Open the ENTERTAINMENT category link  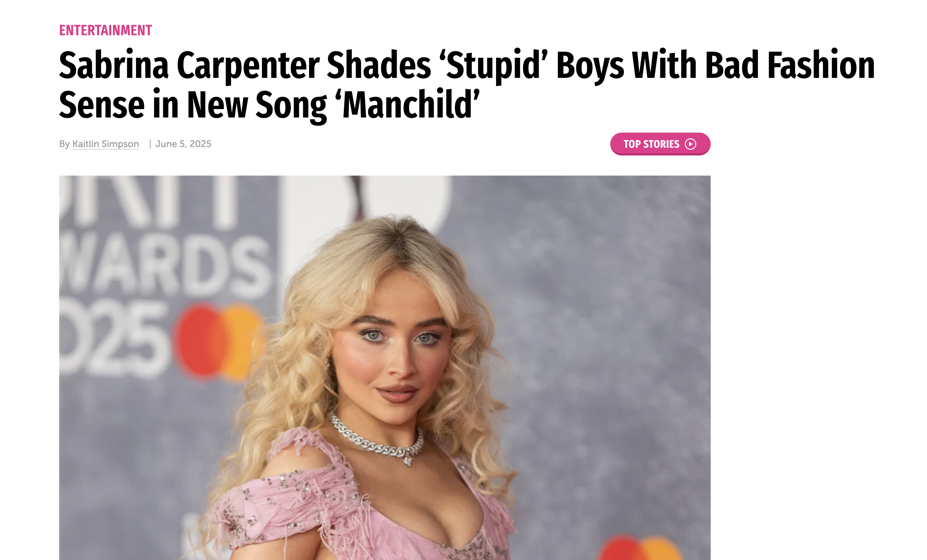point(105,30)
